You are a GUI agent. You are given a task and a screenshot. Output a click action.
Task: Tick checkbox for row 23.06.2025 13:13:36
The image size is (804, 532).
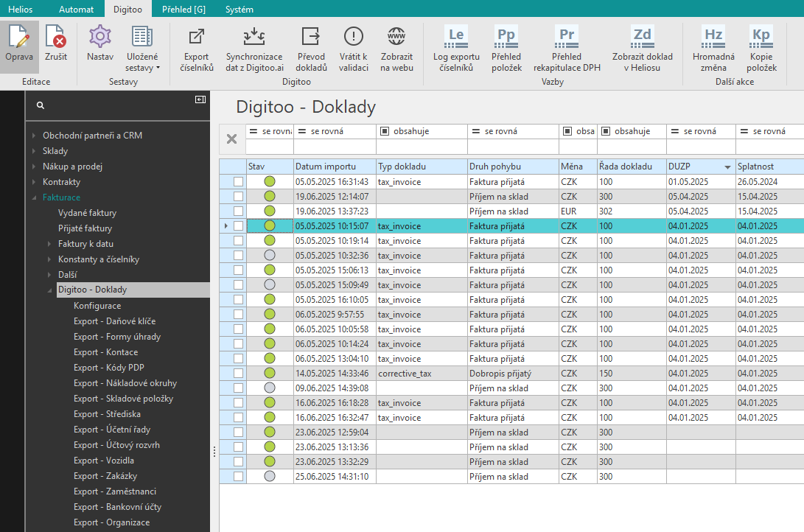click(239, 447)
